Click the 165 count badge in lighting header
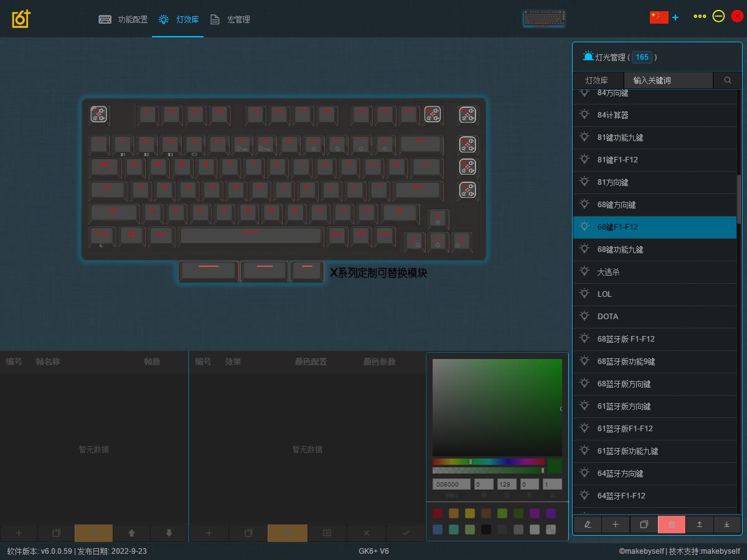Viewport: 747px width, 560px height. tap(642, 57)
